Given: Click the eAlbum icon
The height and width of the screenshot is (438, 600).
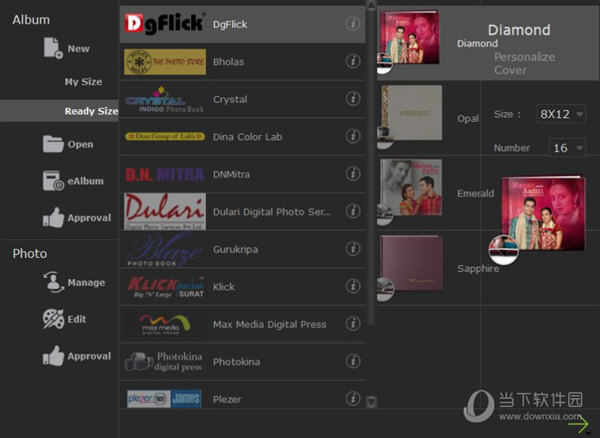Looking at the screenshot, I should (x=53, y=181).
